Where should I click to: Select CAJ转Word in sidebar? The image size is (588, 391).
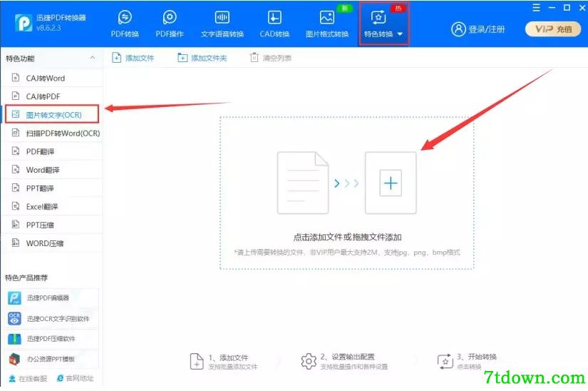53,78
